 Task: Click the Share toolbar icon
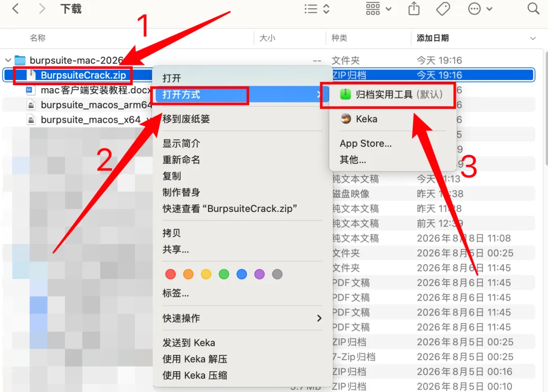[414, 9]
